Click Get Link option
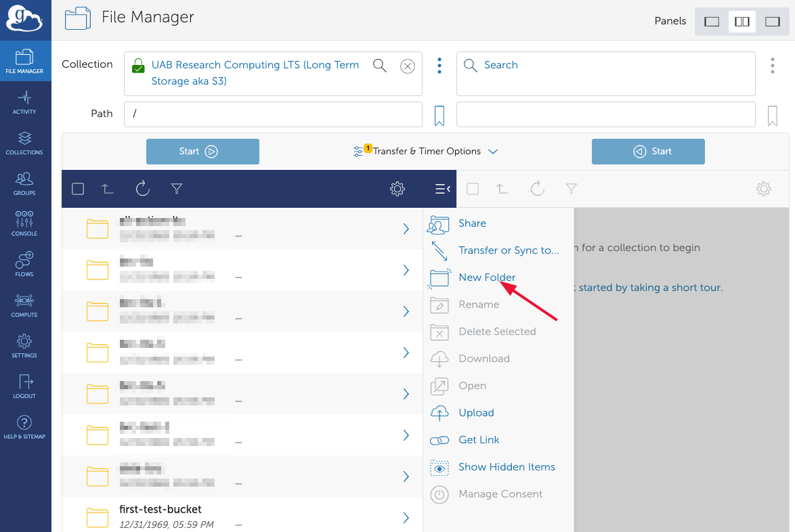The height and width of the screenshot is (532, 795). click(x=479, y=440)
